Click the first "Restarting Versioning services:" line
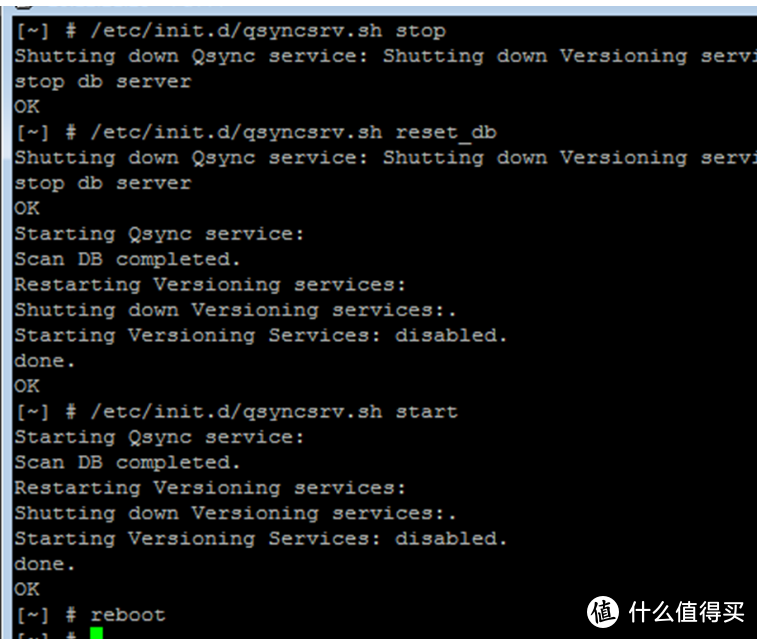This screenshot has height=639, width=757. (x=210, y=284)
